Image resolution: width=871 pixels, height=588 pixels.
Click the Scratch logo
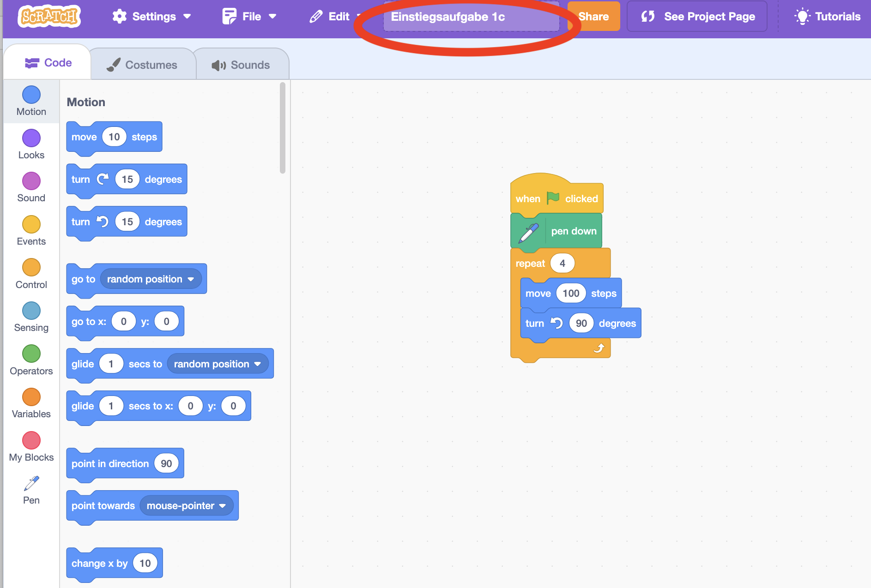click(x=49, y=17)
